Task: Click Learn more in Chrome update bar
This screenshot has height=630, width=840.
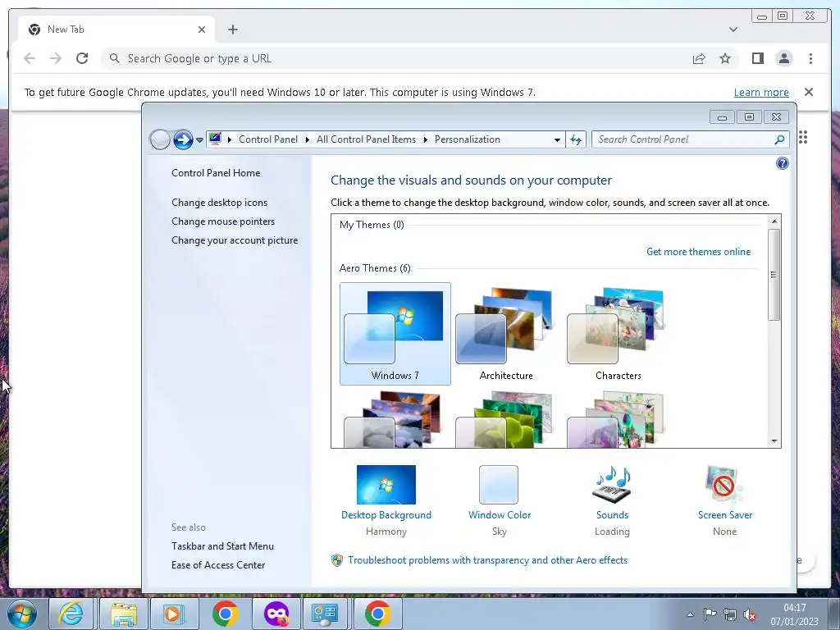Action: pos(760,92)
